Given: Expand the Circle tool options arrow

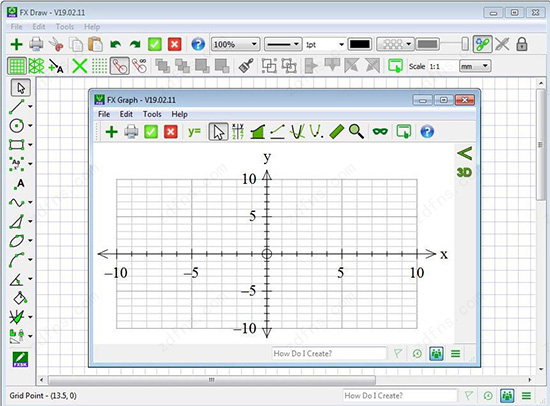Looking at the screenshot, I should pyautogui.click(x=31, y=125).
